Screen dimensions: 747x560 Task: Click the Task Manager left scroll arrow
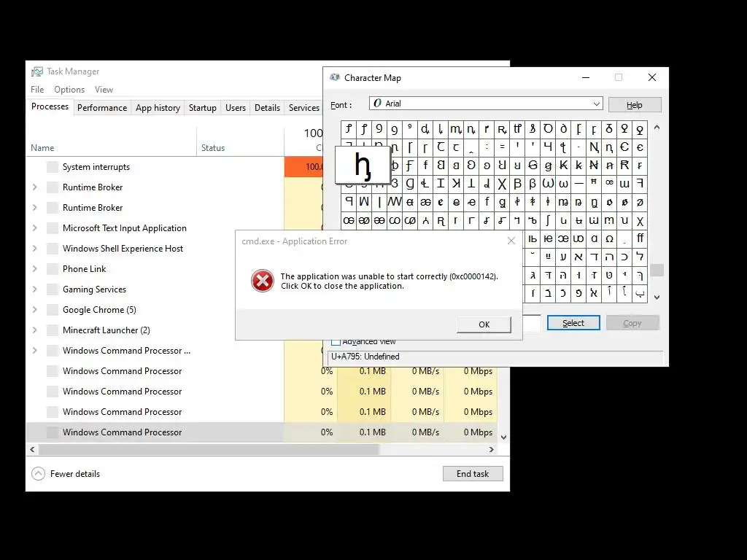[x=32, y=449]
